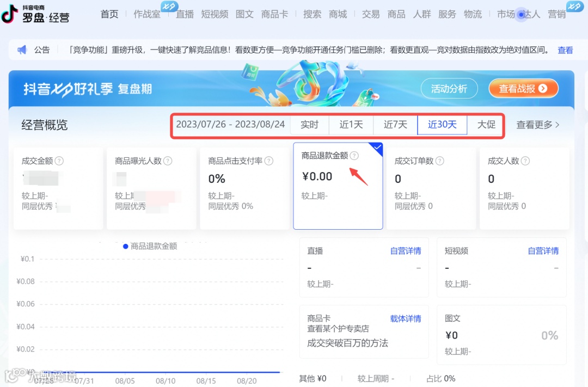This screenshot has width=588, height=387.
Task: Open the 市场 navigation item
Action: (506, 14)
